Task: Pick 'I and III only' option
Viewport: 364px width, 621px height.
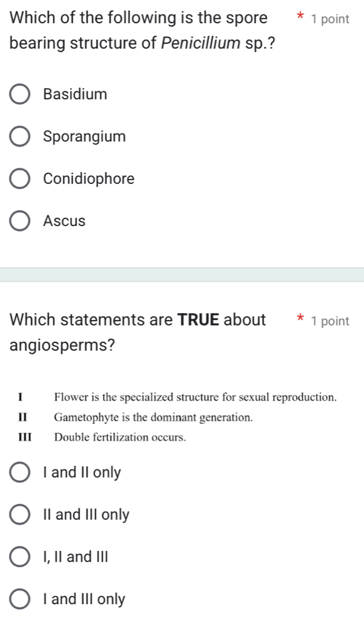Action: (x=19, y=598)
